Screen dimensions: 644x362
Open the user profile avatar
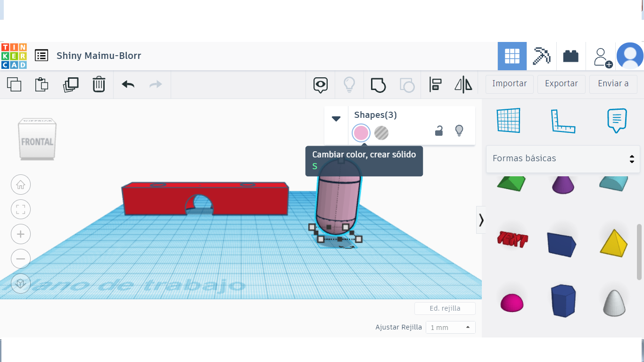pyautogui.click(x=630, y=56)
